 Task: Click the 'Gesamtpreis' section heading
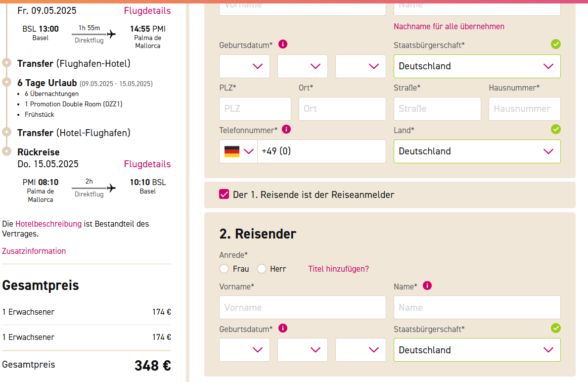[41, 286]
